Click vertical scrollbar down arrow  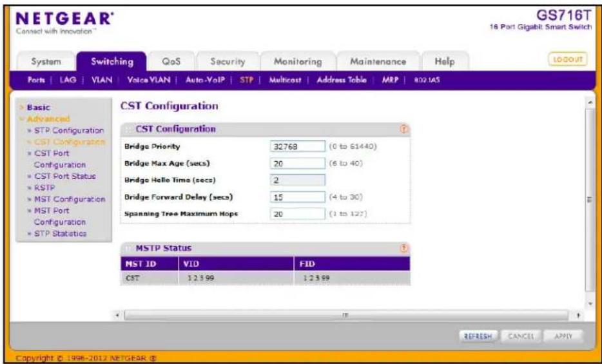coord(590,303)
